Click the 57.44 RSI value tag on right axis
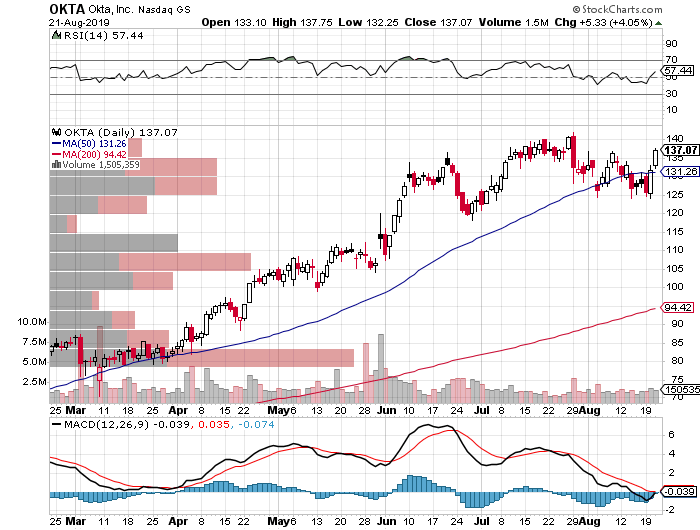This screenshot has width=700, height=530. 678,71
